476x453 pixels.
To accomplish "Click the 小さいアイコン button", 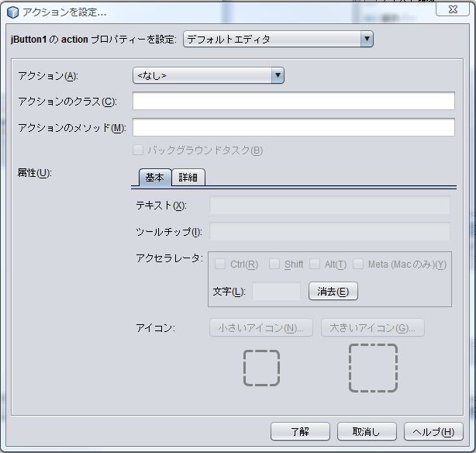I will [260, 327].
